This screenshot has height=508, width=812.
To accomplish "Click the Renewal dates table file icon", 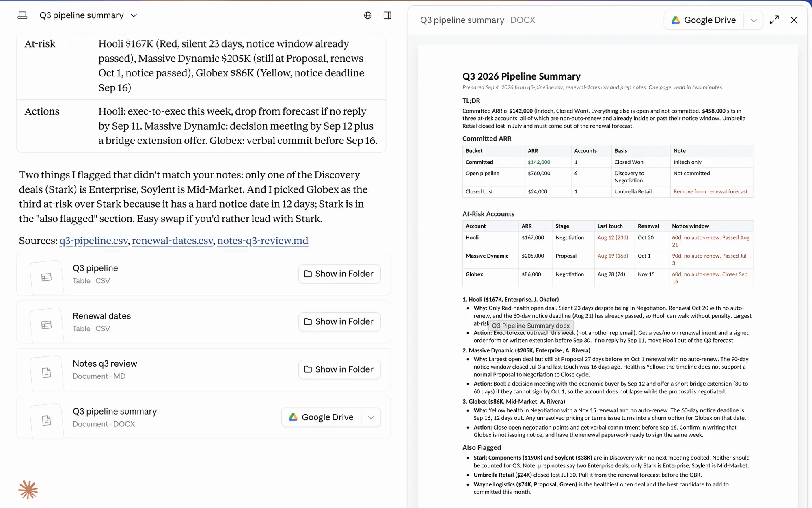I will (x=46, y=325).
